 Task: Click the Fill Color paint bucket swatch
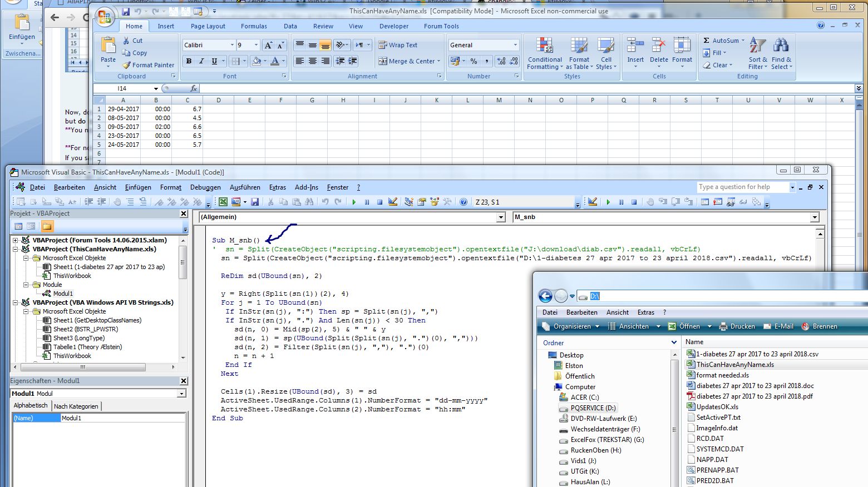point(256,61)
